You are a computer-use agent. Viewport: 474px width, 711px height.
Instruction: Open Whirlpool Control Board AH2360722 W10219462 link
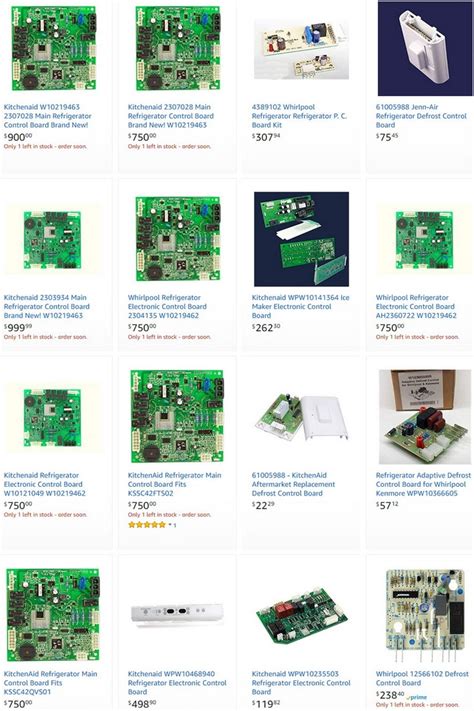[x=416, y=307]
